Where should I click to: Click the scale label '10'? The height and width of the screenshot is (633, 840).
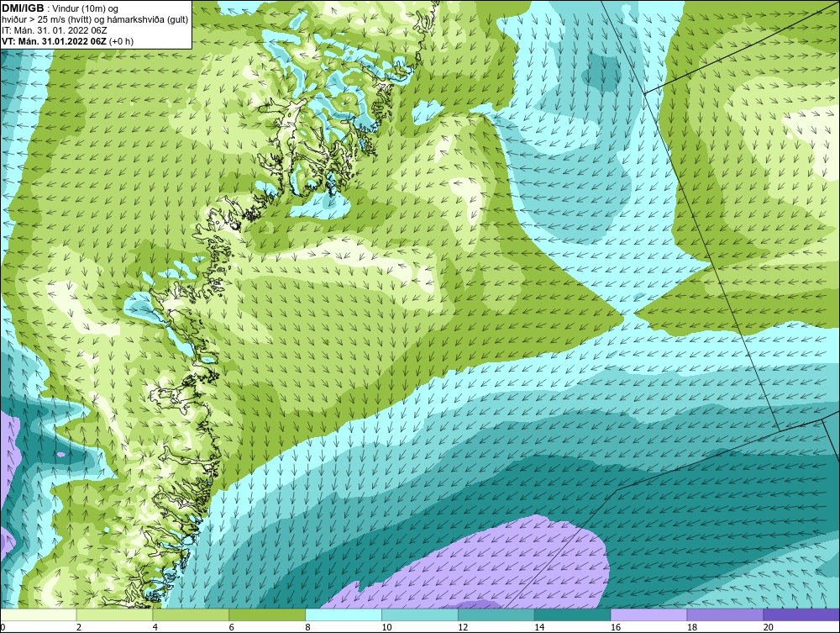[x=386, y=627]
